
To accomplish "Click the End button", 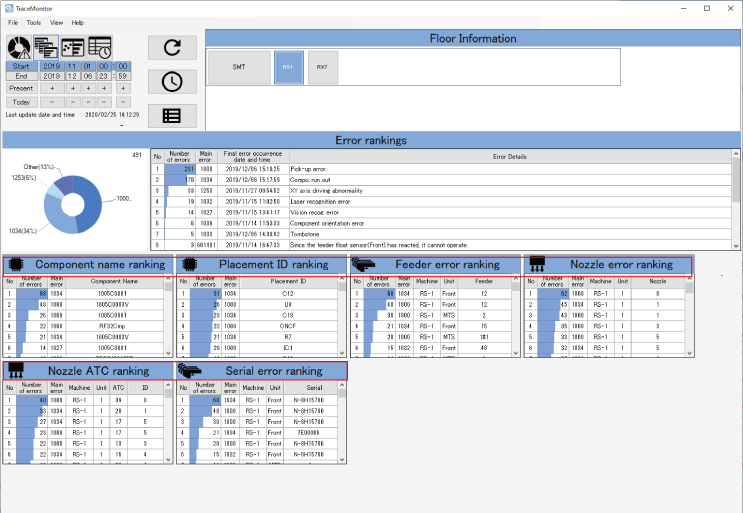I will click(21, 76).
